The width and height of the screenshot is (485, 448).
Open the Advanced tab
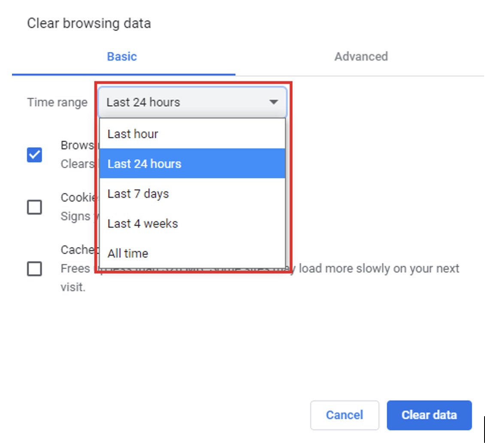[x=361, y=57]
